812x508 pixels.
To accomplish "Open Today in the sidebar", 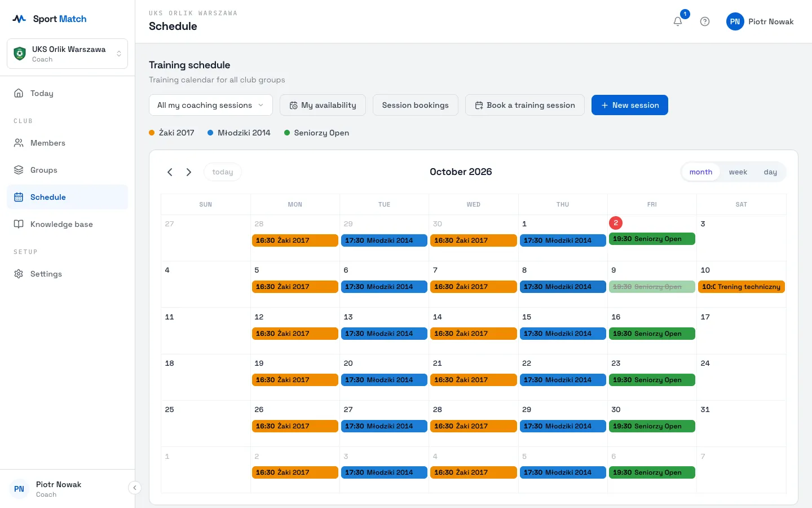I will point(68,93).
